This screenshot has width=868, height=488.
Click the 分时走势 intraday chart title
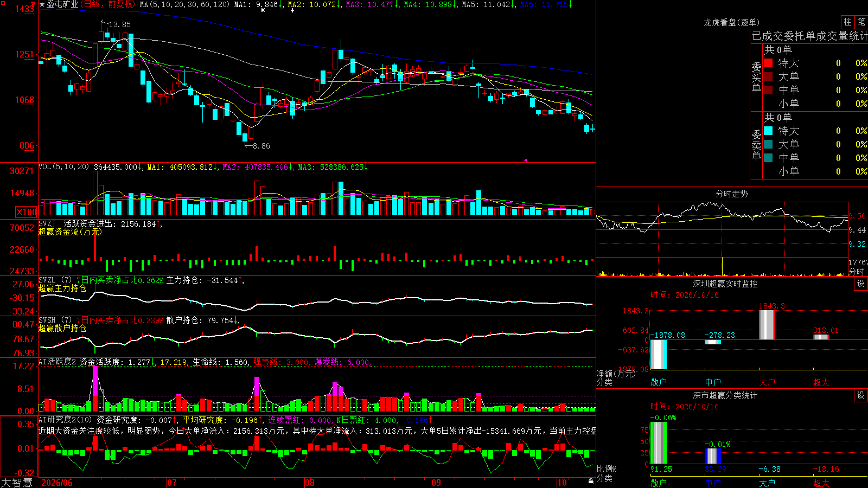point(732,194)
